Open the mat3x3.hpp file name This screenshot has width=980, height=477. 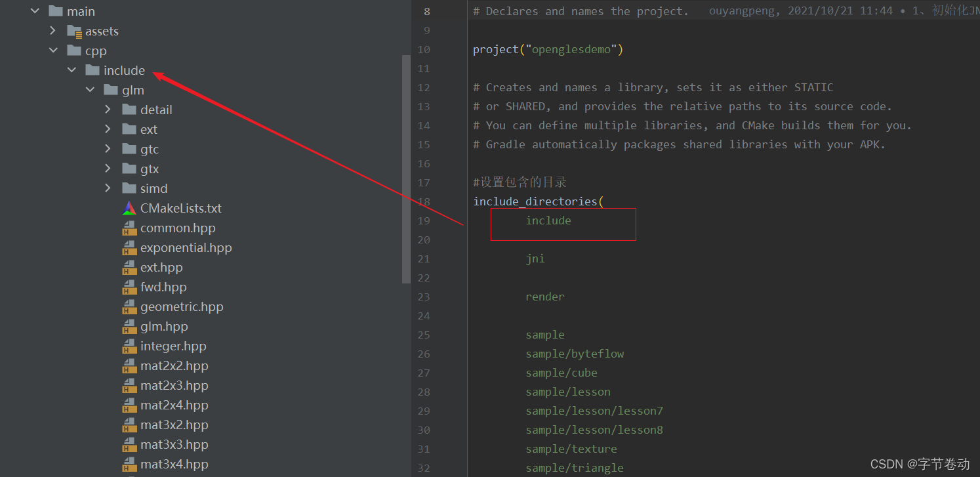pos(174,444)
